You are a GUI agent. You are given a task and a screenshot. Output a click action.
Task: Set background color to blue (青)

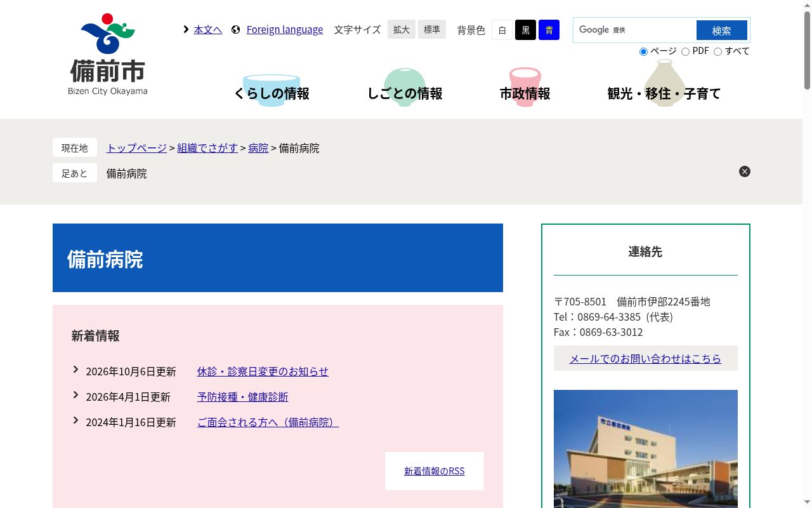[x=549, y=30]
